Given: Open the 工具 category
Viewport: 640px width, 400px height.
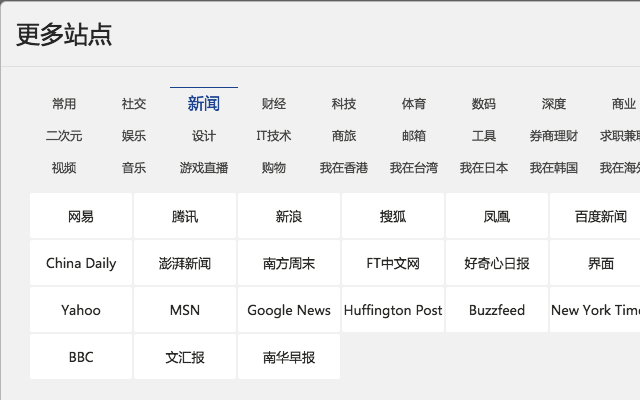Looking at the screenshot, I should [x=484, y=136].
